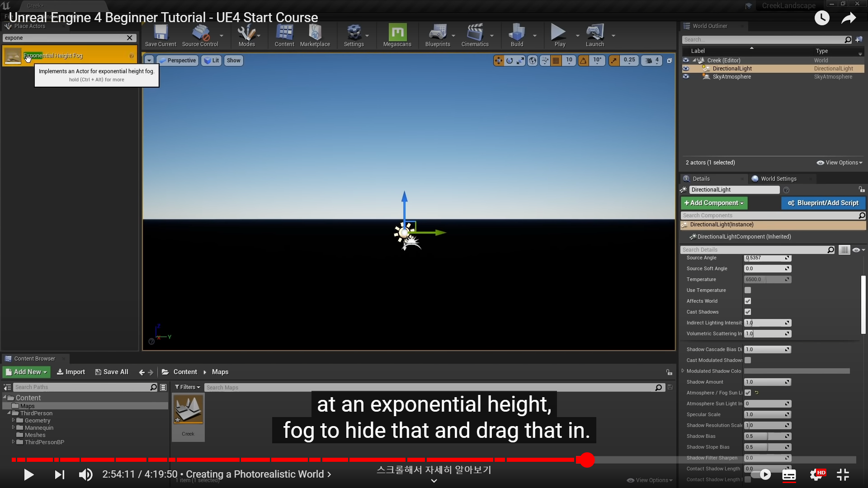Screen dimensions: 868x488
Task: Open the Perspective viewport dropdown
Action: click(178, 61)
